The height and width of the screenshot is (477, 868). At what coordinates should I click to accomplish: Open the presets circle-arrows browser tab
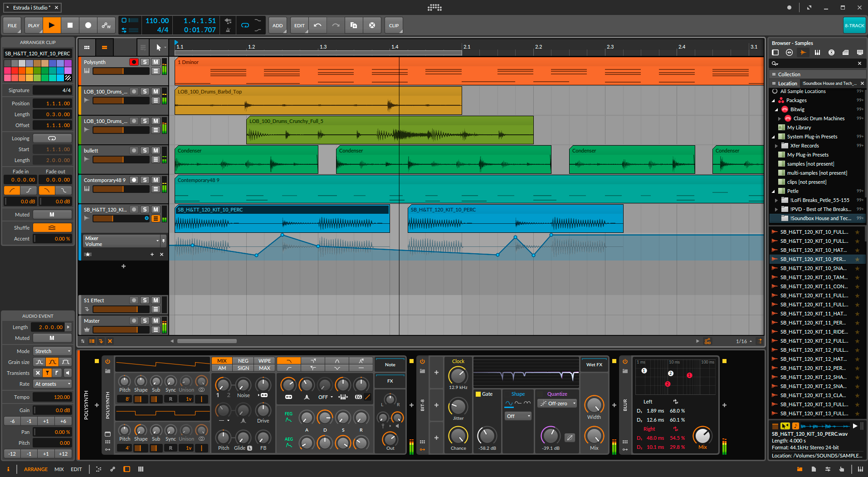(x=789, y=53)
